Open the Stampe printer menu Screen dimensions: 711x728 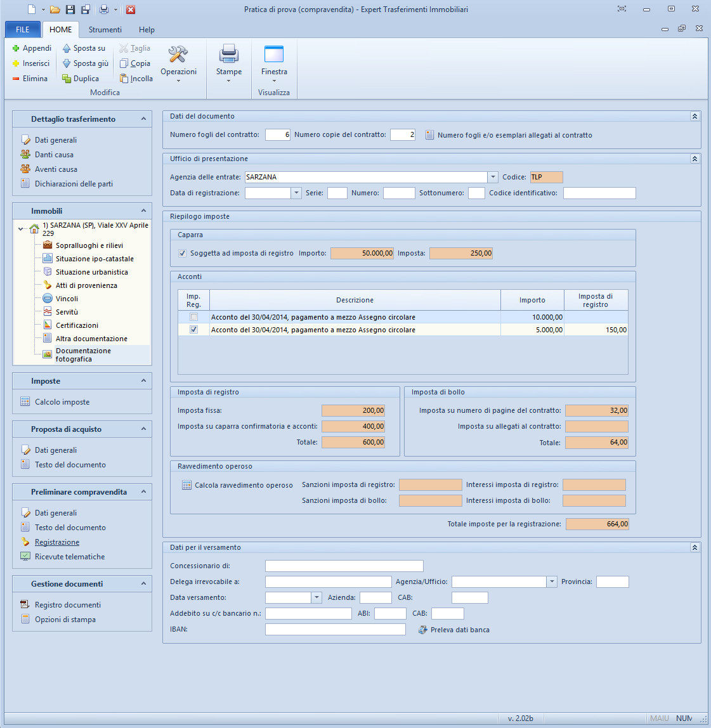point(228,62)
